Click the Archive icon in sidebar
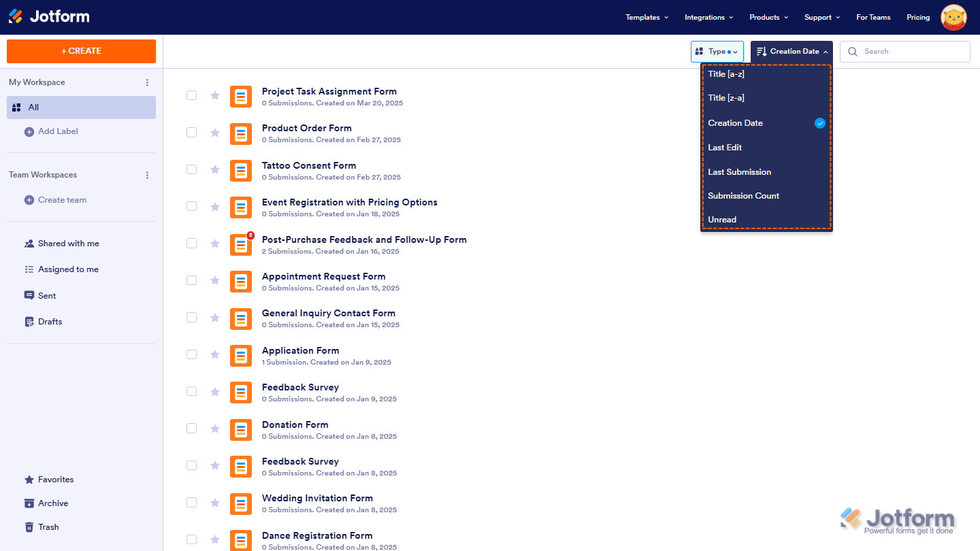Viewport: 980px width, 551px height. click(28, 503)
